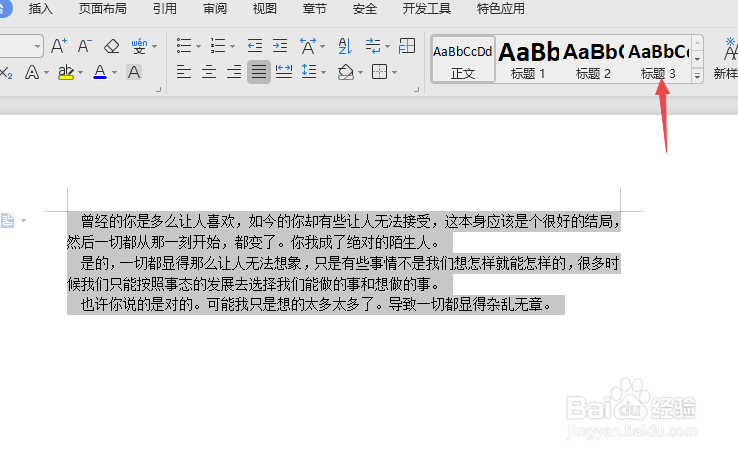Expand numbered list style dropdown
Image resolution: width=738 pixels, height=457 pixels.
(233, 47)
